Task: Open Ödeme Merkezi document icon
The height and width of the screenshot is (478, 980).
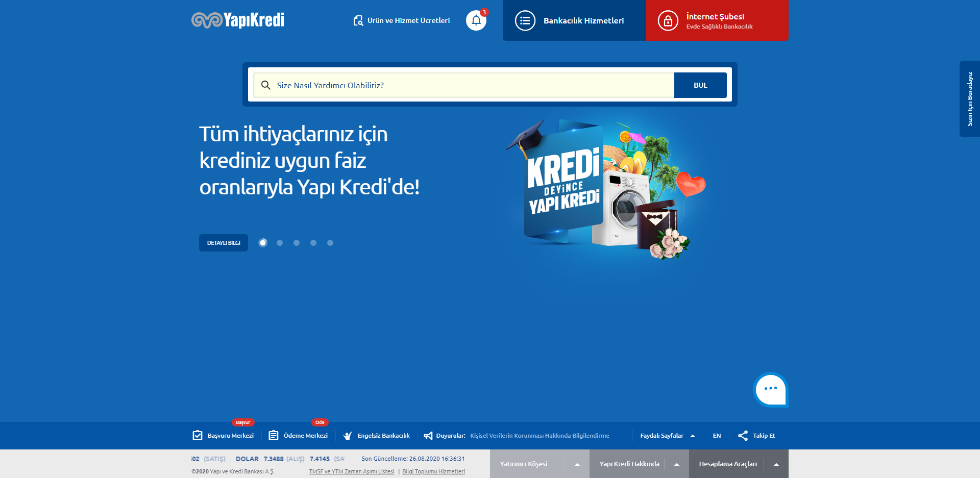Action: [x=274, y=436]
